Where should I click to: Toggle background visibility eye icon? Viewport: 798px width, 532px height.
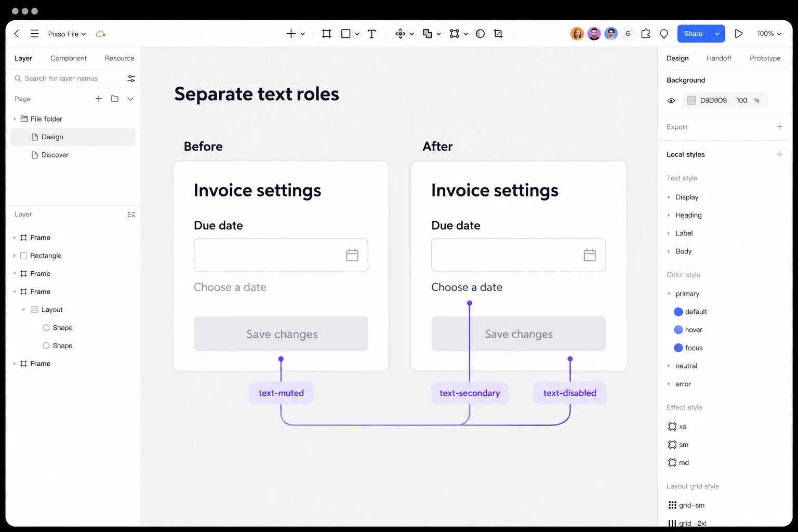(x=671, y=101)
